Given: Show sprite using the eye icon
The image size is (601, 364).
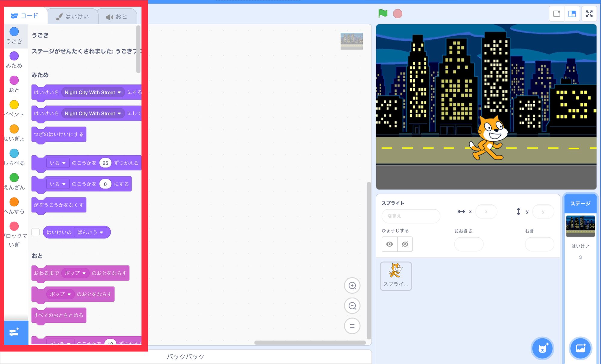Looking at the screenshot, I should pos(389,244).
